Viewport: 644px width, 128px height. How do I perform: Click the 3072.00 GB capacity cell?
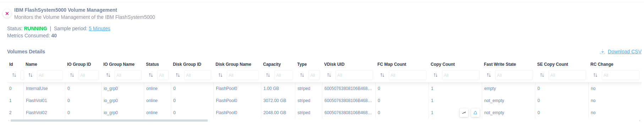pos(278,101)
